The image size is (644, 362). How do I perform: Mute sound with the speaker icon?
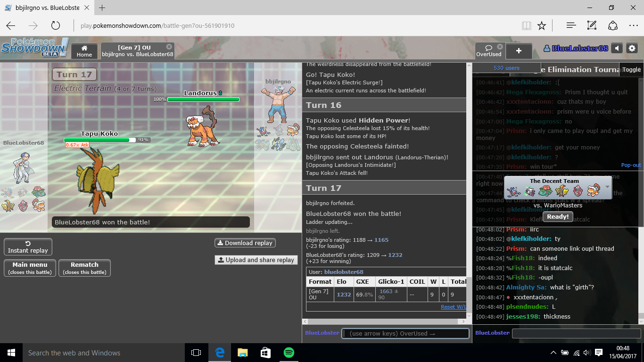617,49
